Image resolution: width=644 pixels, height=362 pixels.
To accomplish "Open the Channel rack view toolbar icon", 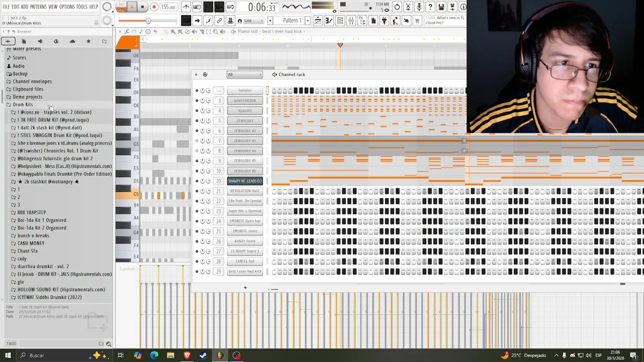I will (x=340, y=21).
